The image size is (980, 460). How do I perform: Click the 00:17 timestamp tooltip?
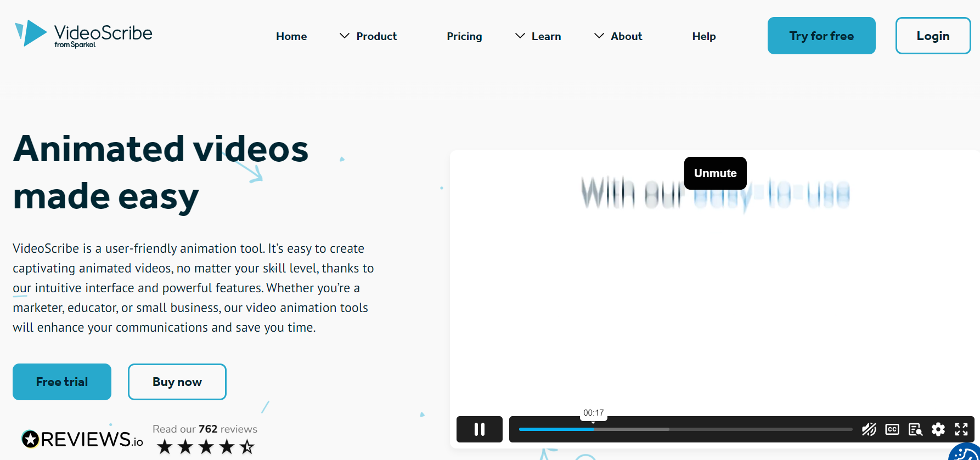click(x=594, y=413)
